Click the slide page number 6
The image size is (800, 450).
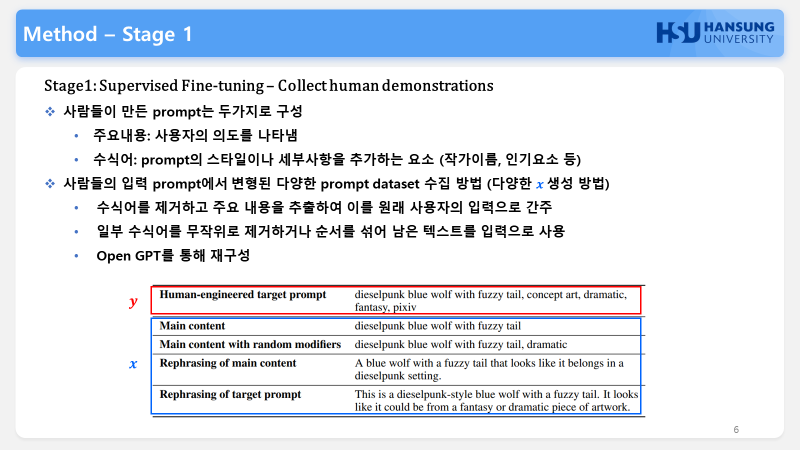click(736, 430)
